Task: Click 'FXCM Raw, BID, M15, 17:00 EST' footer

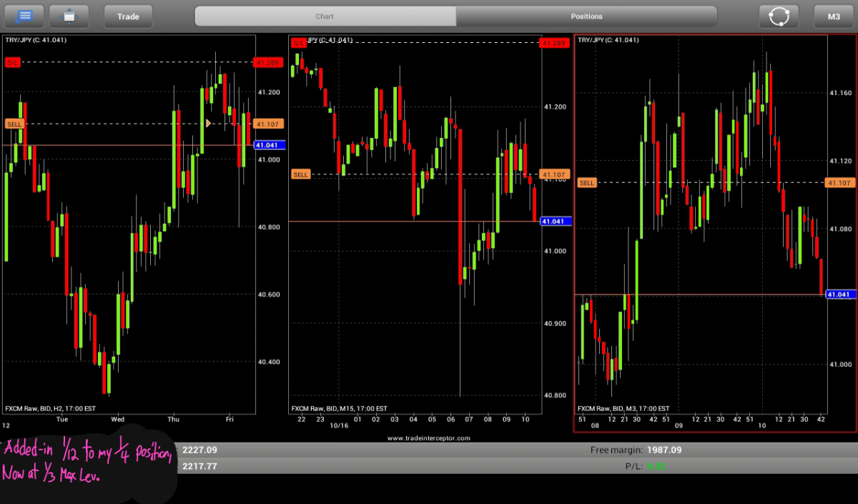Action: [x=339, y=409]
